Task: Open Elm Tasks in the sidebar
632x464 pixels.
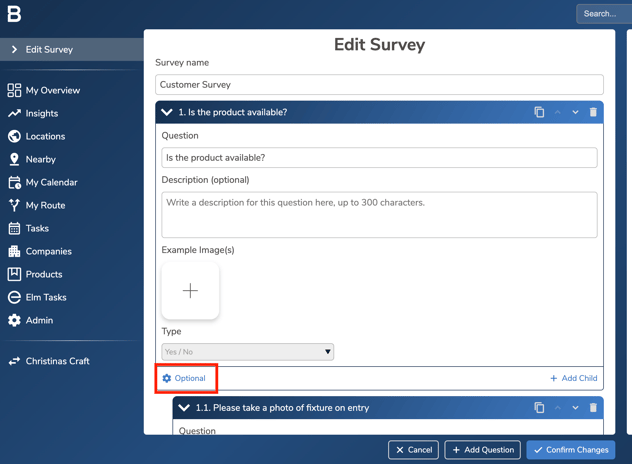Action: [46, 297]
